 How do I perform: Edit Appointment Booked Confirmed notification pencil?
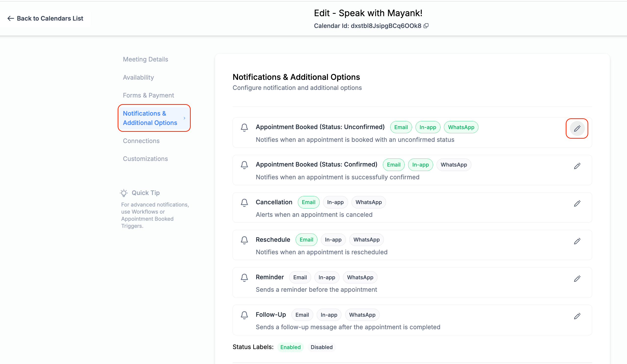(x=577, y=166)
